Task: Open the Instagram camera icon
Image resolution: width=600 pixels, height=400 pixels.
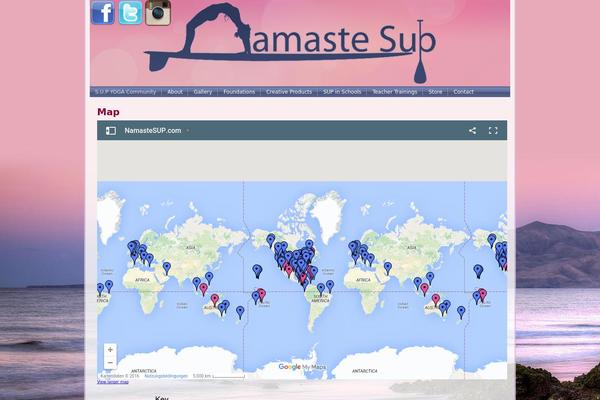Action: 158,13
